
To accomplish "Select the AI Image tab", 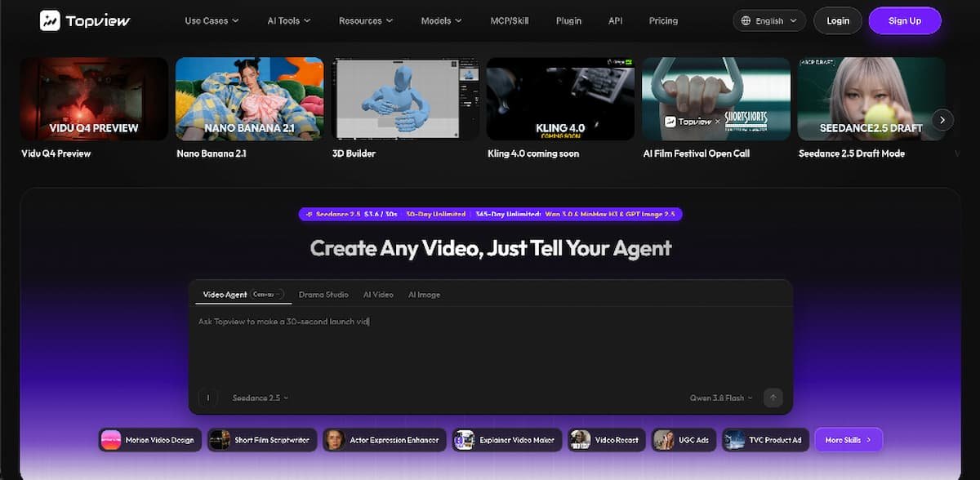I will (x=424, y=294).
